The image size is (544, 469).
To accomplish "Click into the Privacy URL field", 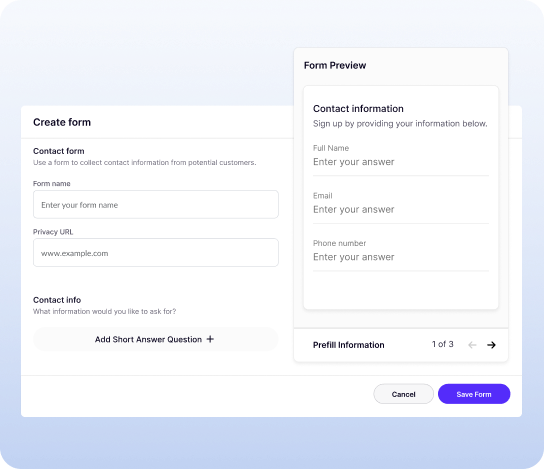I will click(156, 253).
